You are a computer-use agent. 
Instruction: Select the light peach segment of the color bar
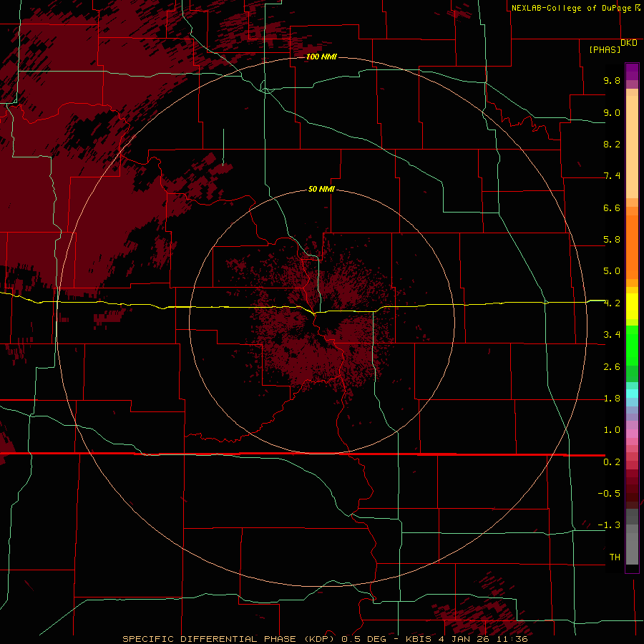(632, 147)
